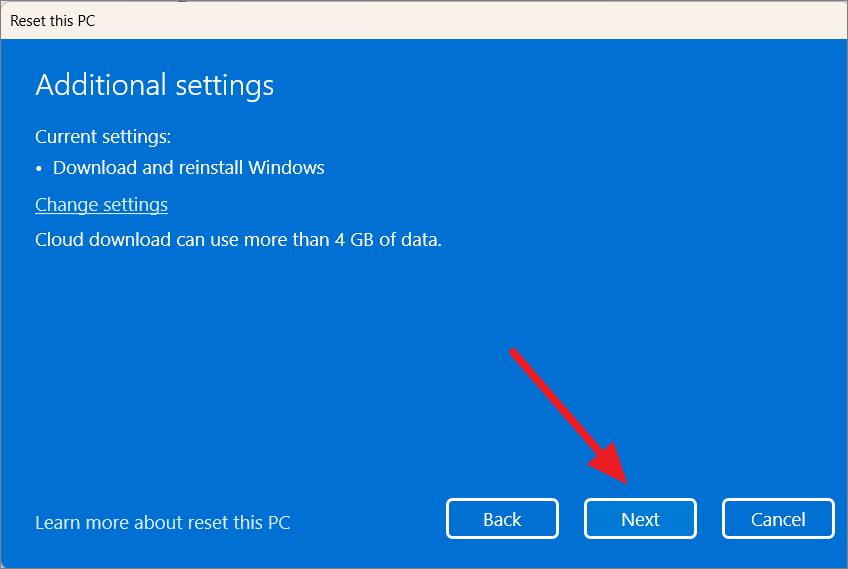Proceed to the next reset step
The height and width of the screenshot is (569, 848).
pos(640,519)
